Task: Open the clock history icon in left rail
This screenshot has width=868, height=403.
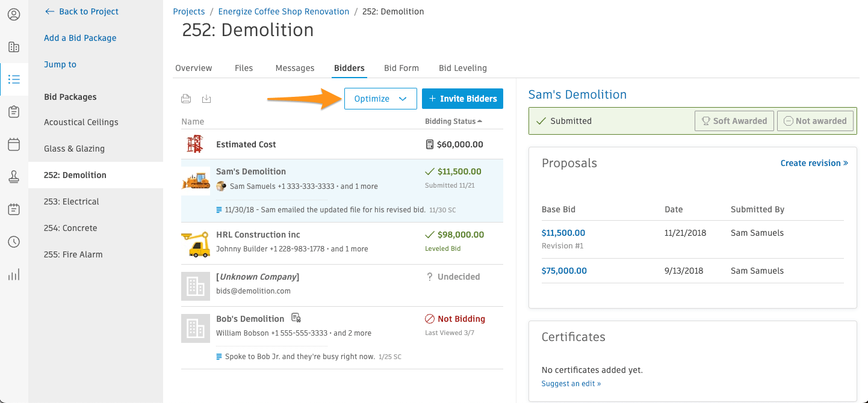Action: click(x=14, y=242)
